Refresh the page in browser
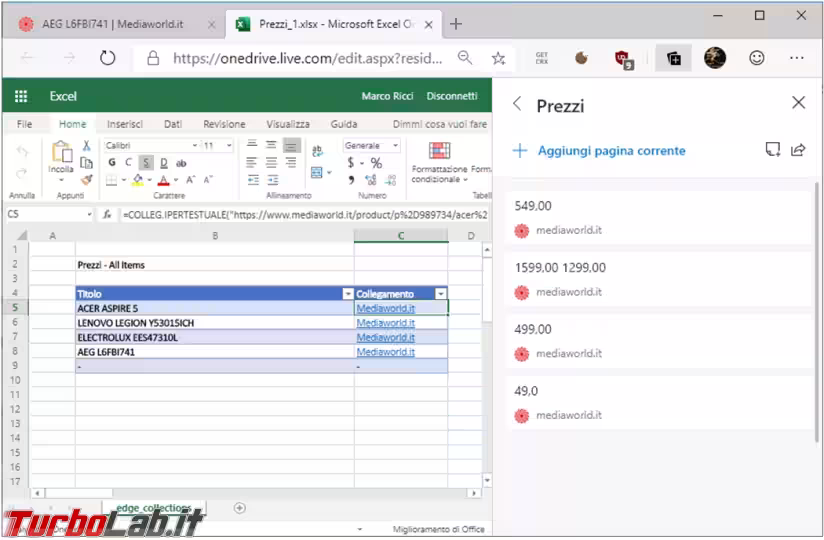 coord(108,58)
